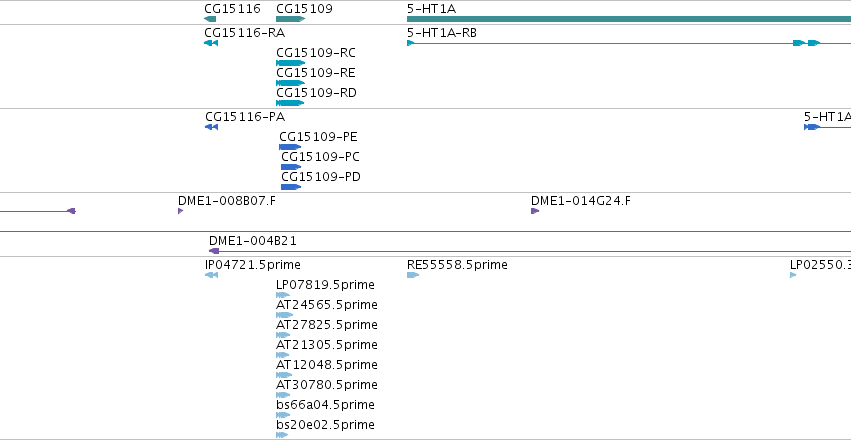Open the 5-HT1A-RB transcript label
The height and width of the screenshot is (440, 851).
(x=442, y=33)
